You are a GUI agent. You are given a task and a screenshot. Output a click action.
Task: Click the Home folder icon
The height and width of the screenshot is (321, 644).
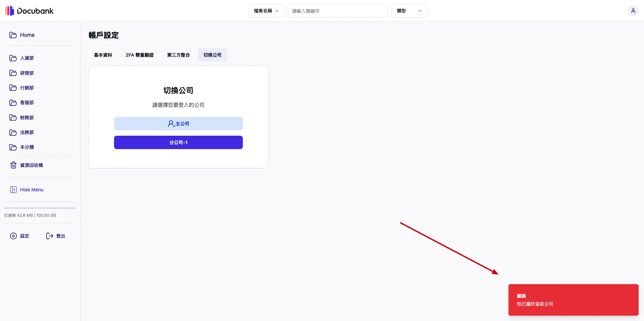coord(13,35)
